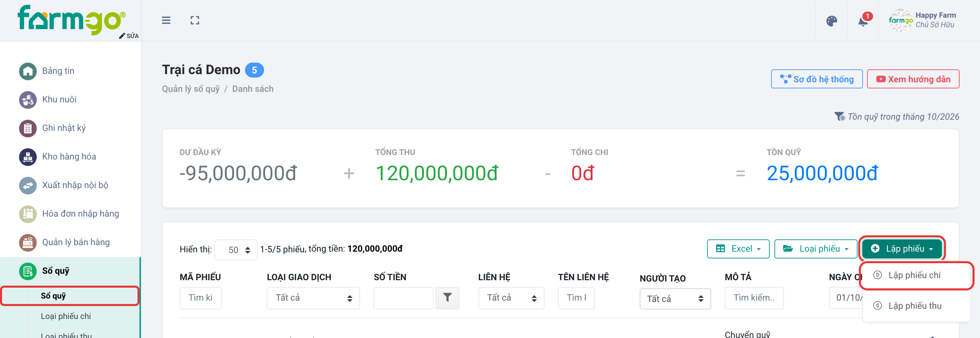Open the color theme palette

point(832,21)
